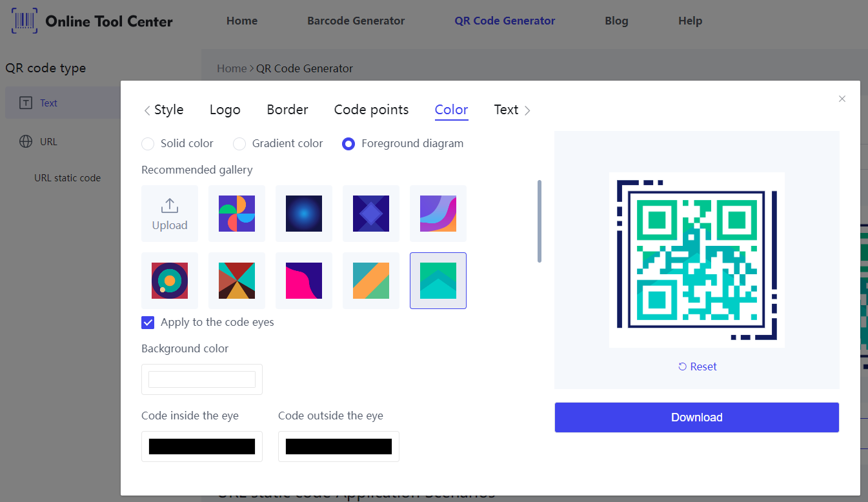Click the Reset link under the QR preview
868x502 pixels.
[697, 366]
